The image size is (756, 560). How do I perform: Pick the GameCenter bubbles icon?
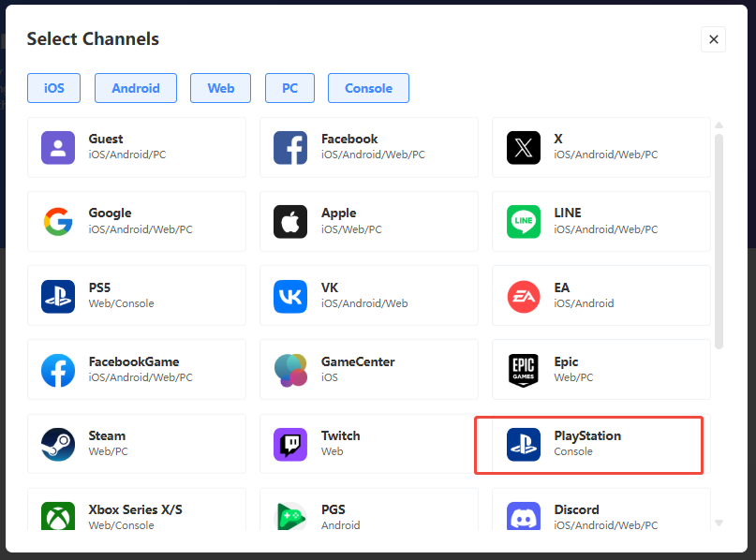tap(290, 371)
